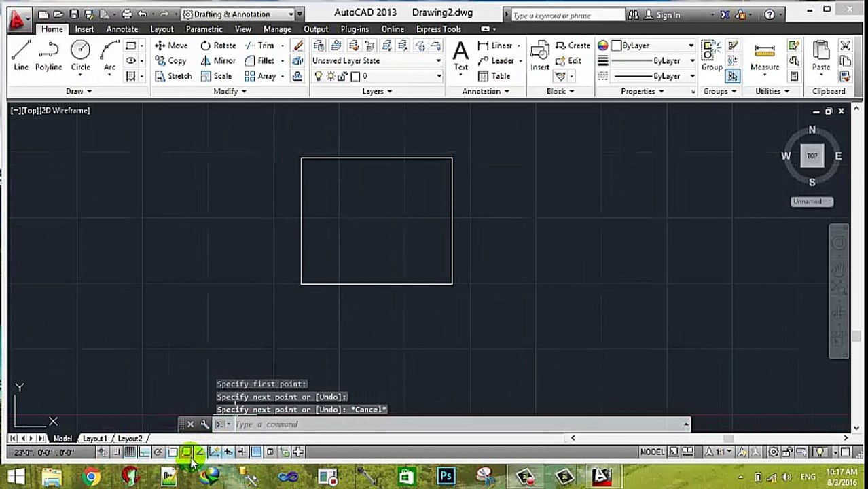Viewport: 868px width, 489px height.
Task: Toggle 3D Object Snap in status bar
Action: pos(185,452)
